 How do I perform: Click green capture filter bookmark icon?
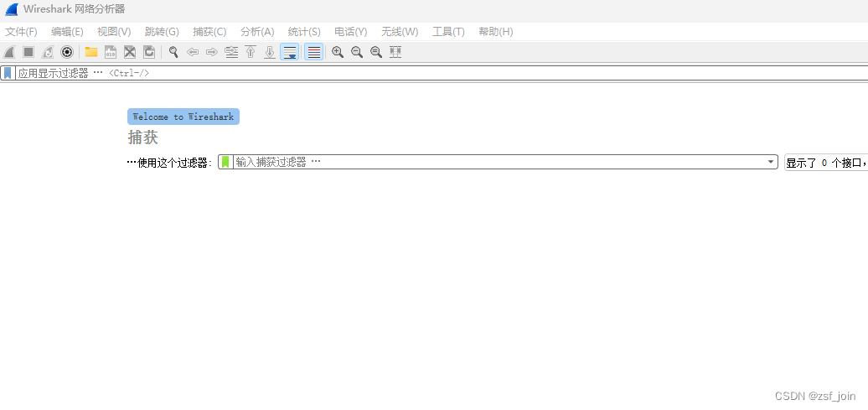pyautogui.click(x=225, y=162)
